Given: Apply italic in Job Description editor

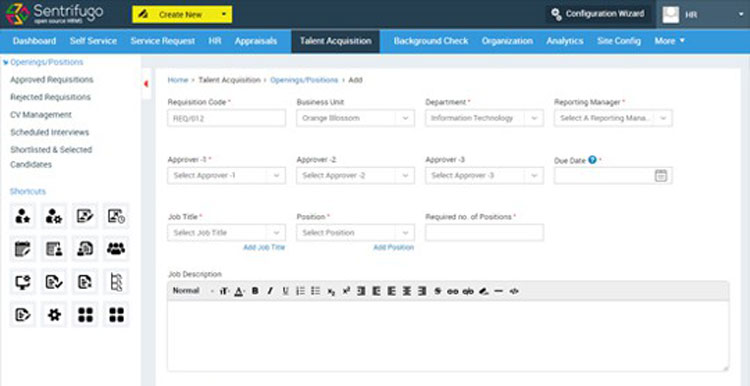Looking at the screenshot, I should 270,291.
